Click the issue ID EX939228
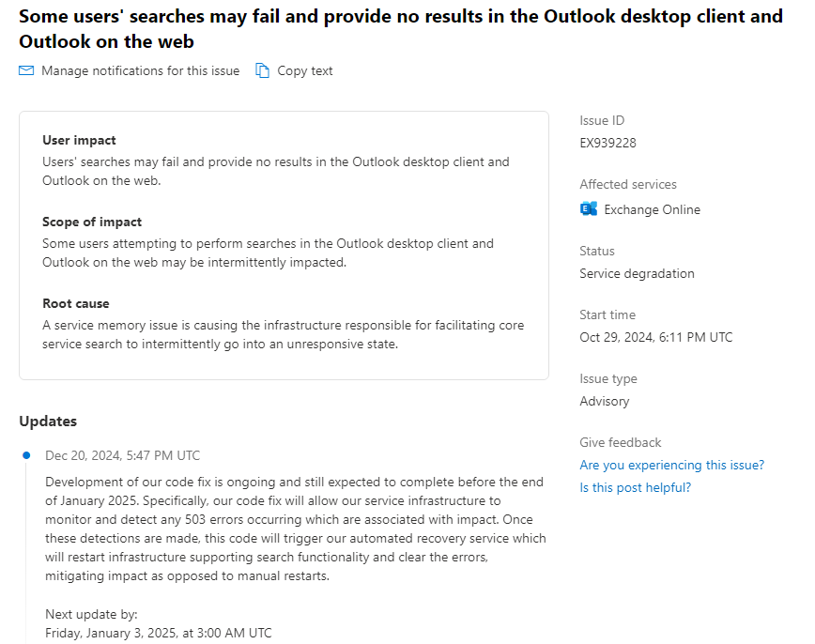 pyautogui.click(x=607, y=143)
